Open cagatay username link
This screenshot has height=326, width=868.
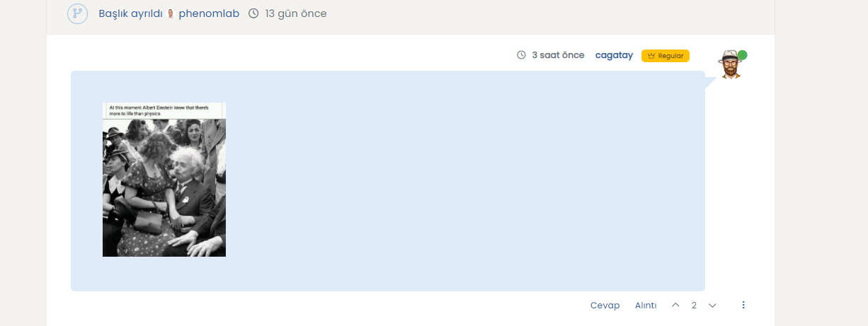point(614,55)
